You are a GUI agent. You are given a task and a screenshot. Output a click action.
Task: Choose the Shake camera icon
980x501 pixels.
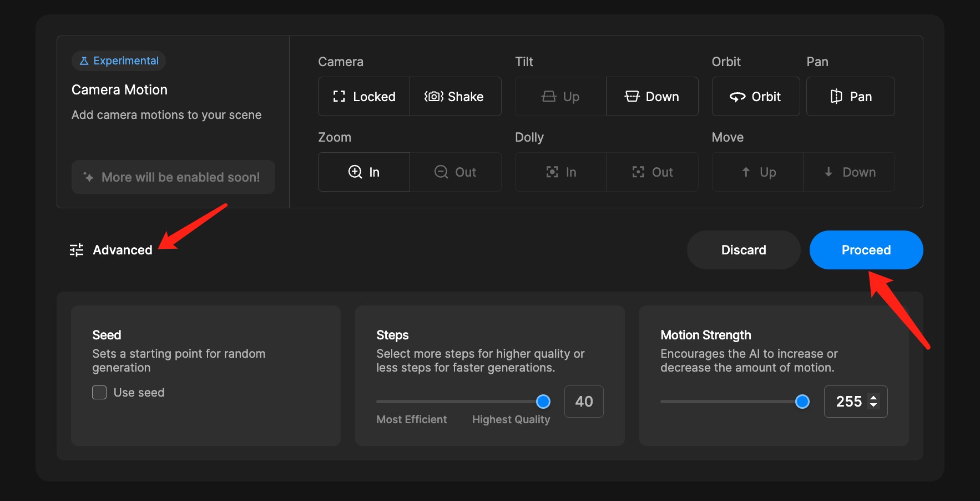point(434,97)
